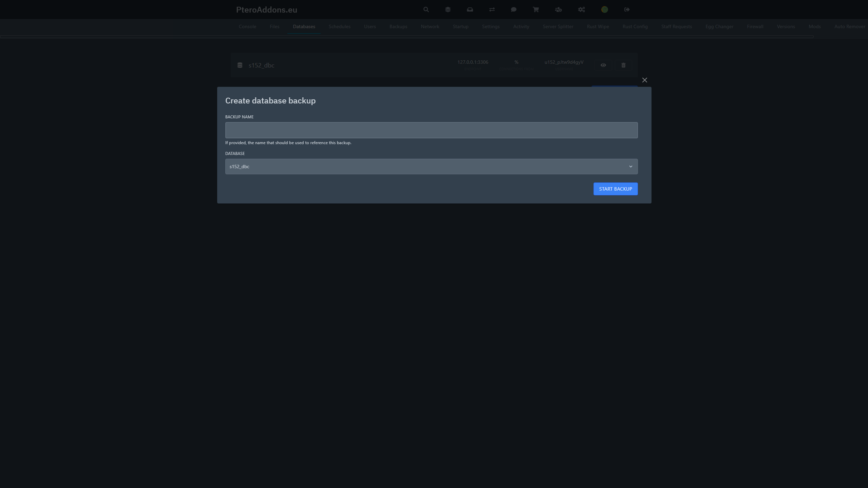Screen dimensions: 868x488
Task: Click the server stack icon in the navbar
Action: [x=448, y=9]
